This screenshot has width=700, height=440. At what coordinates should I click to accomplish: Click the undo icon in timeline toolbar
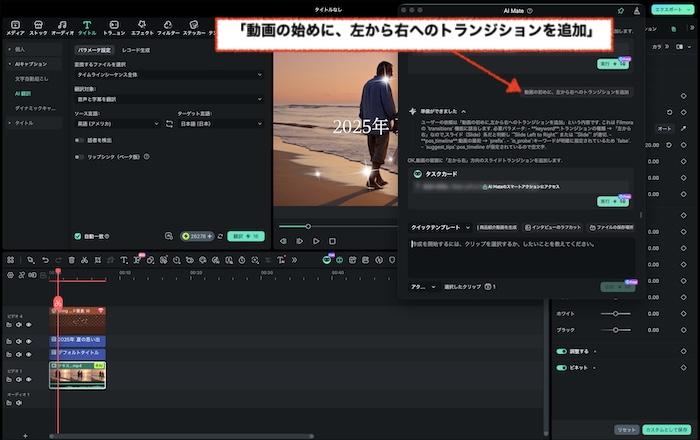click(45, 260)
